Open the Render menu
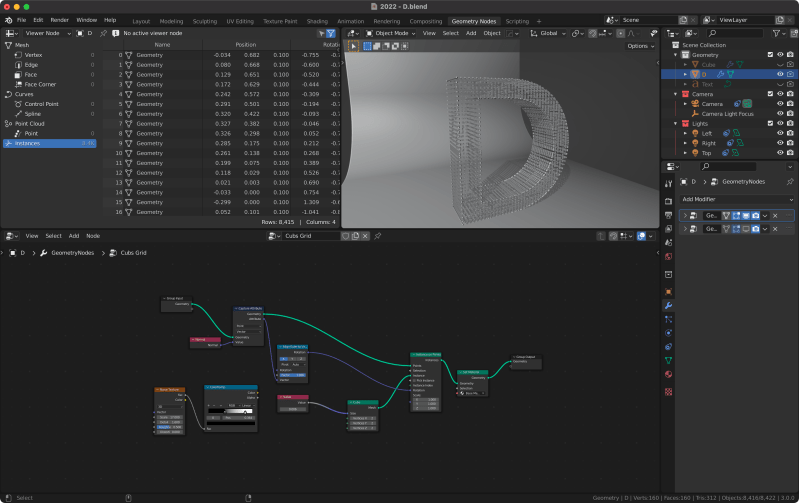Image resolution: width=799 pixels, height=503 pixels. click(60, 20)
